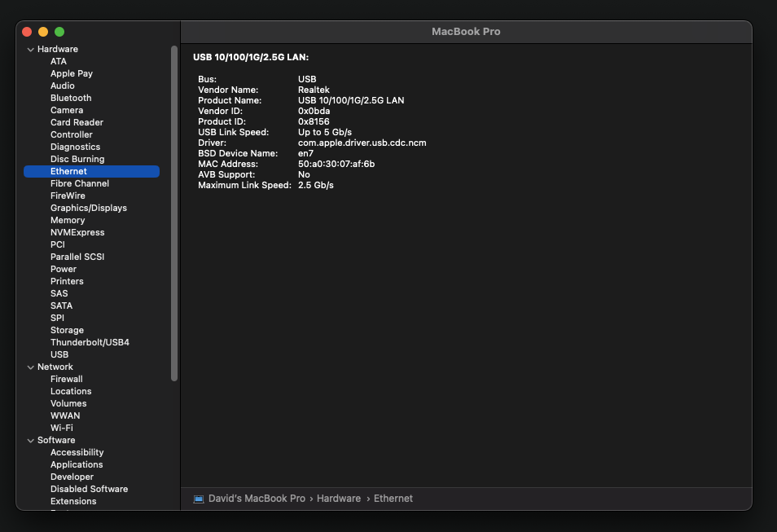Click the AVB Support value No

(x=305, y=174)
